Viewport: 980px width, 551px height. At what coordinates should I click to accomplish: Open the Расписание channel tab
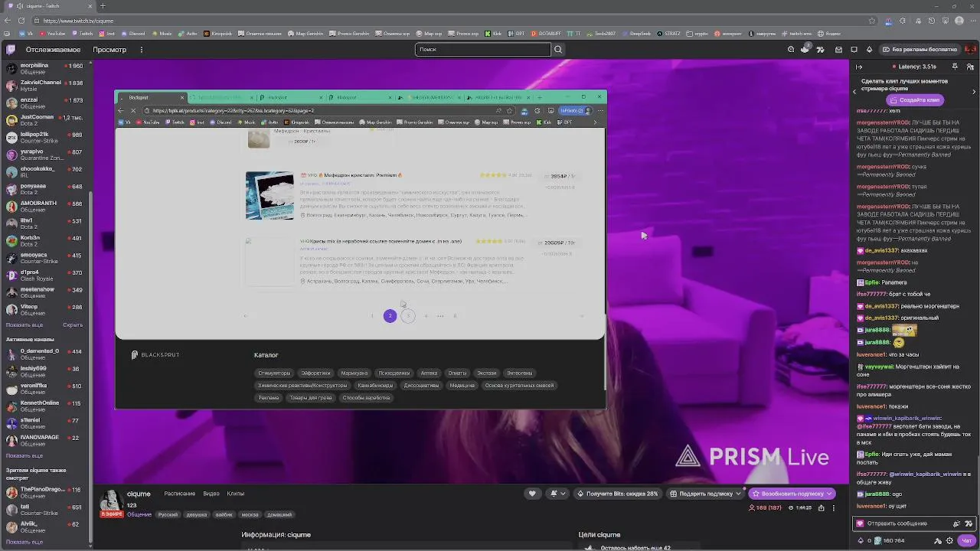pos(180,494)
